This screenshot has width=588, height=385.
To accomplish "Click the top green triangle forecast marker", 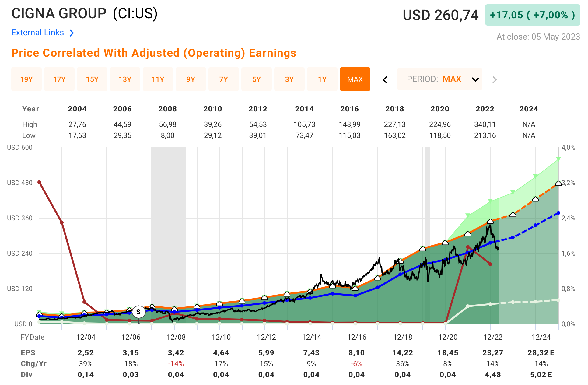I will pos(558,159).
